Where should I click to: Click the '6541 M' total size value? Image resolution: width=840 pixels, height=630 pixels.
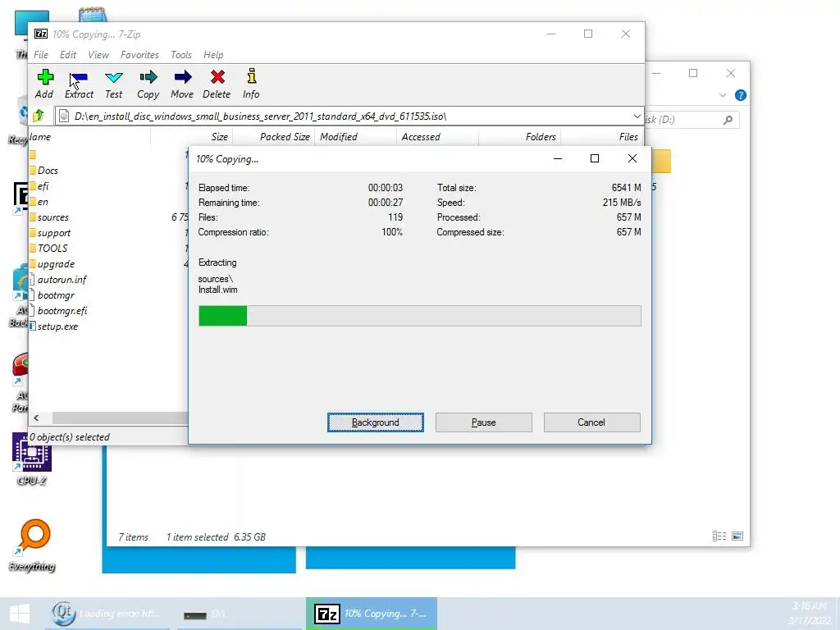tap(626, 188)
